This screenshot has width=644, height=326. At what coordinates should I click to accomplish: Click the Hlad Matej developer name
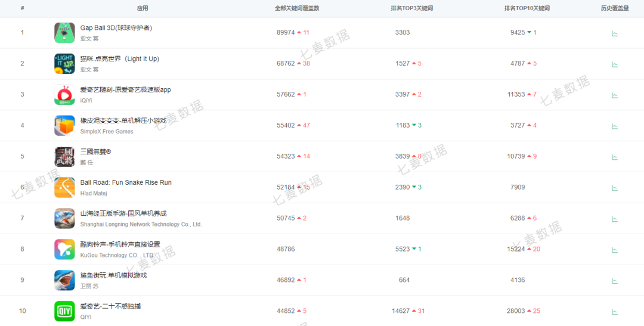pyautogui.click(x=94, y=193)
